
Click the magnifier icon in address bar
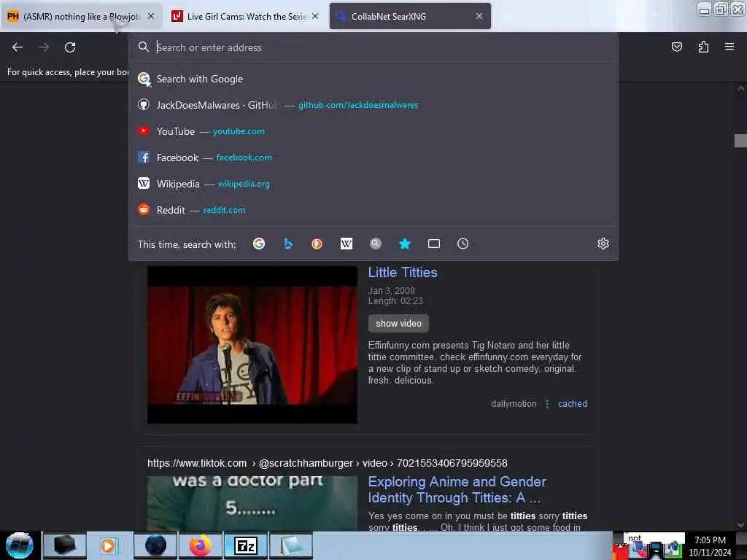[144, 47]
